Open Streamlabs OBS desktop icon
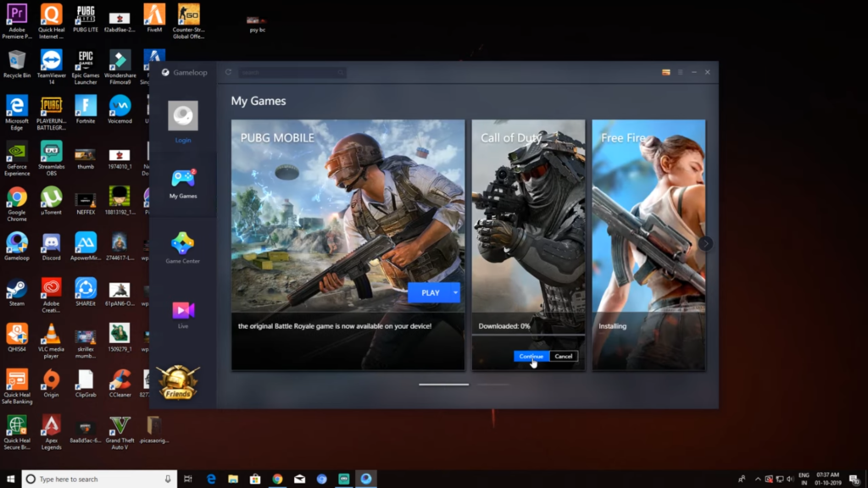The height and width of the screenshot is (488, 868). coord(51,158)
